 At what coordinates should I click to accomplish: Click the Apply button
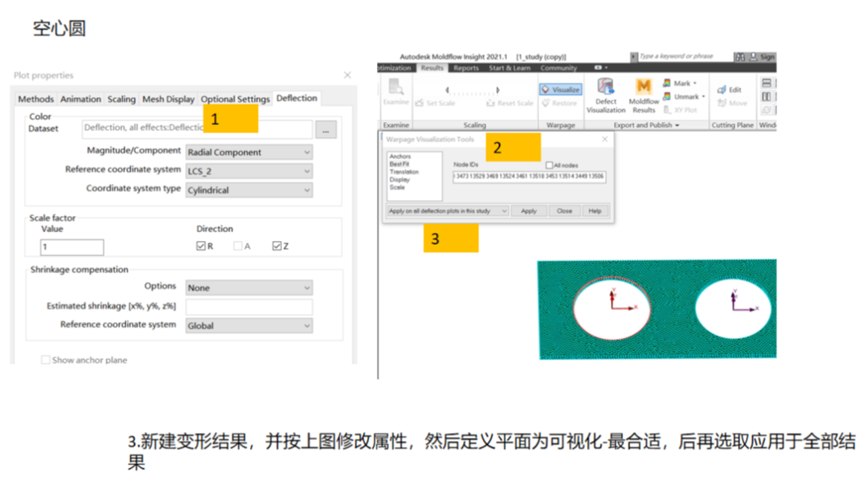(529, 210)
